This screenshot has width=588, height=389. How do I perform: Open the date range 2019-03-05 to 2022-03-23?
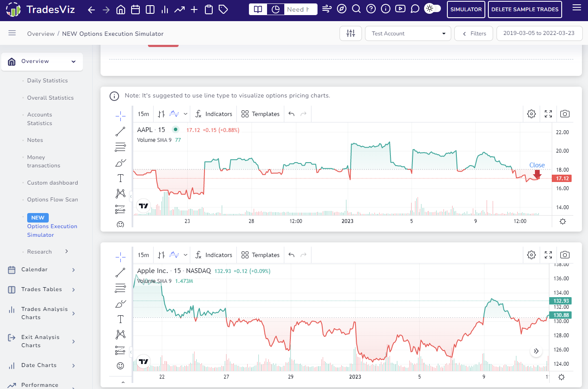coord(539,33)
